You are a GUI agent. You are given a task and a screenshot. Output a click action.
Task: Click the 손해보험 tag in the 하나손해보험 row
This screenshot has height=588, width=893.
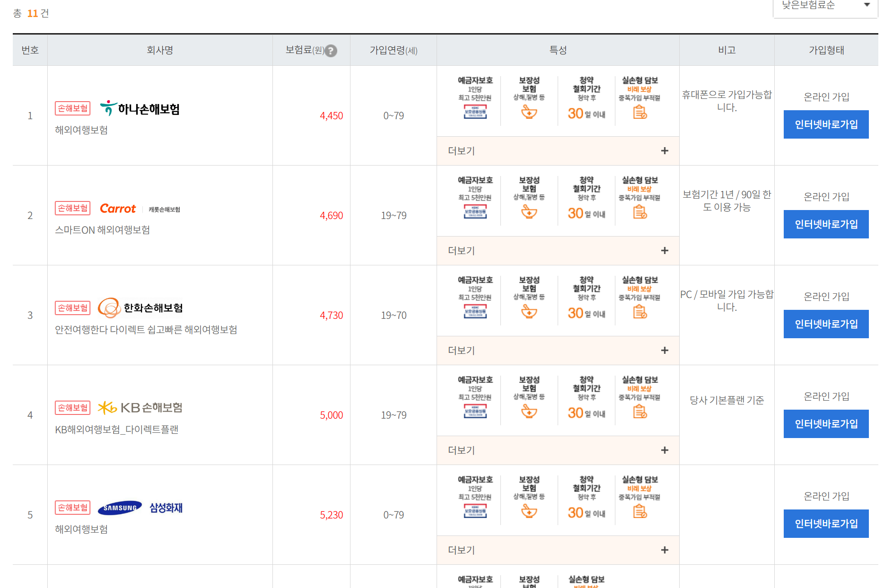click(72, 108)
